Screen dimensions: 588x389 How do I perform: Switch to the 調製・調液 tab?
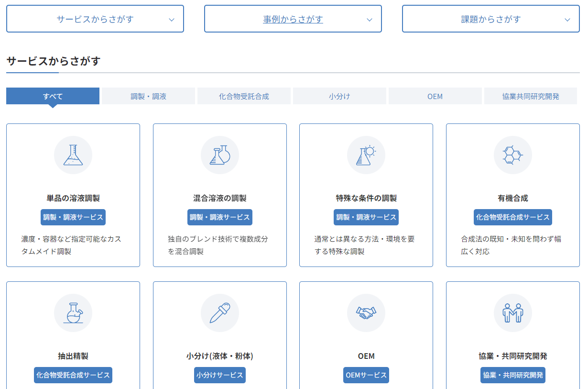148,96
